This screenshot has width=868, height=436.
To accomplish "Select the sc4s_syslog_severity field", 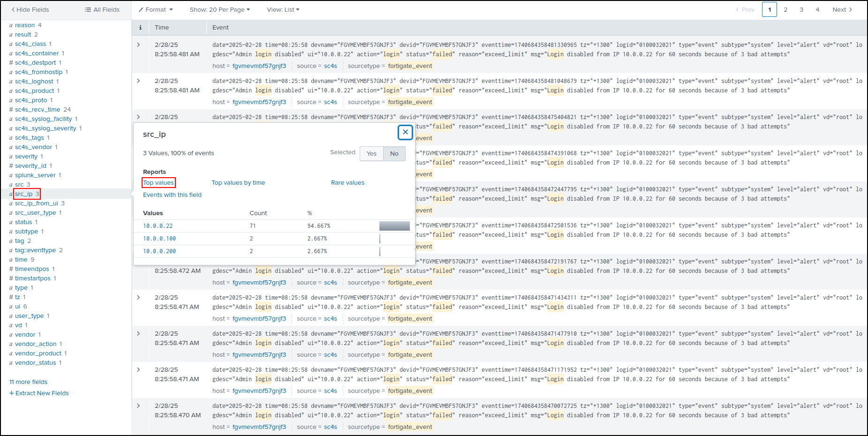I will (x=45, y=128).
